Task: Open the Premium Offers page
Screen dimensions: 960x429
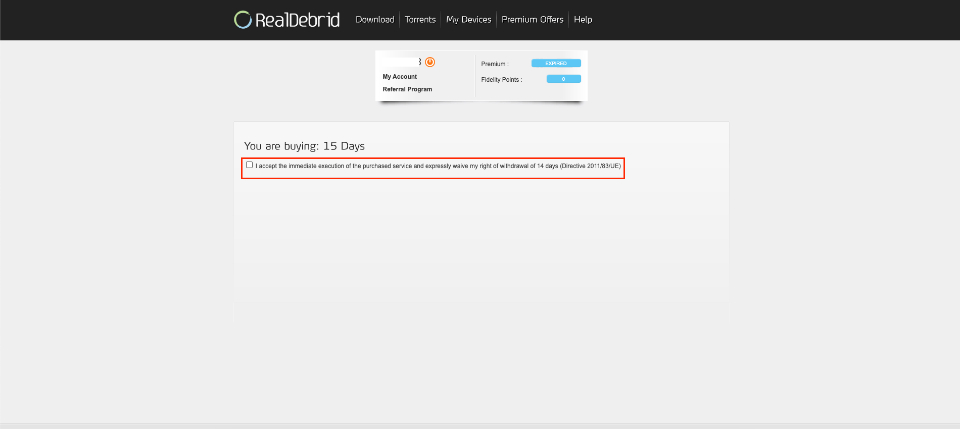Action: (x=532, y=20)
